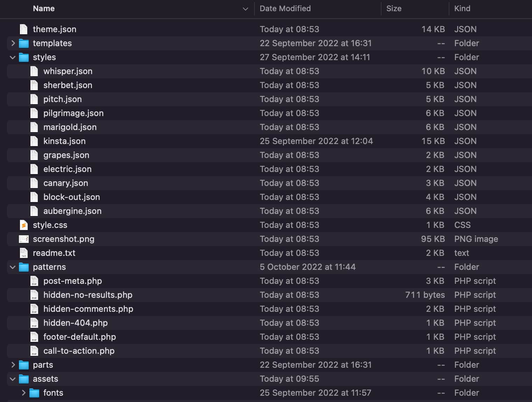Toggle sort order arrow in Name column

(245, 9)
